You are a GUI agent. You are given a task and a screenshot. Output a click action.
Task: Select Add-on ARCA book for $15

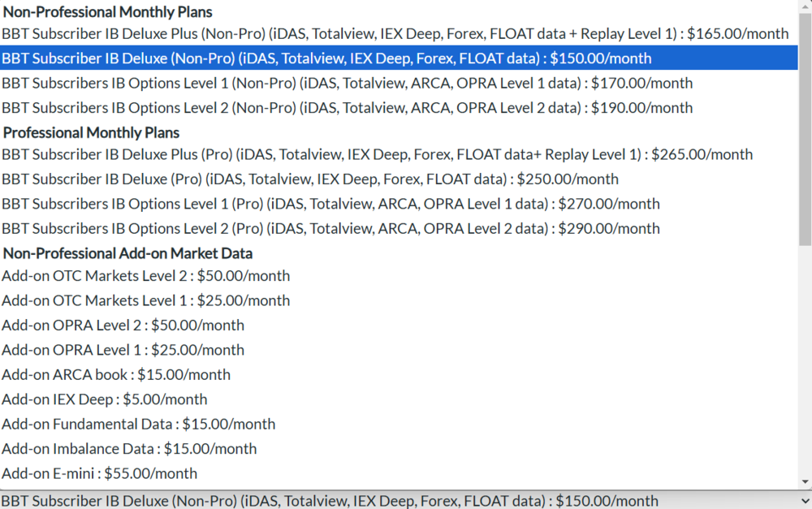pyautogui.click(x=116, y=375)
